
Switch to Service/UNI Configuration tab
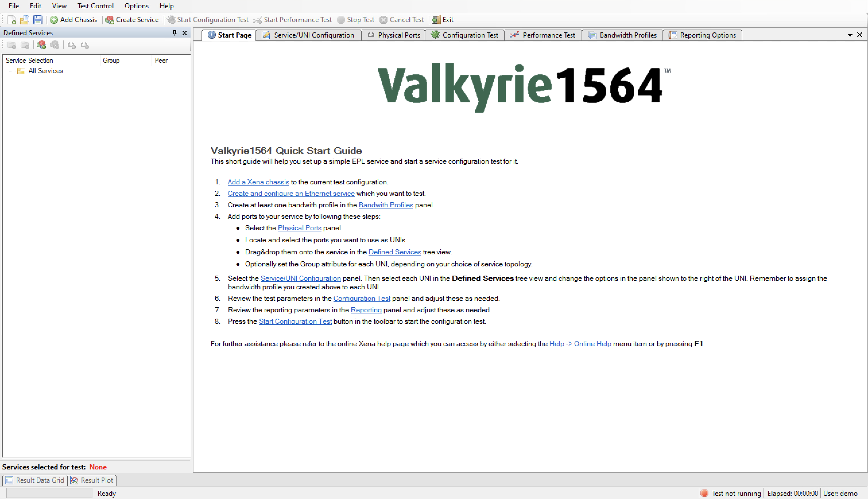pyautogui.click(x=309, y=35)
